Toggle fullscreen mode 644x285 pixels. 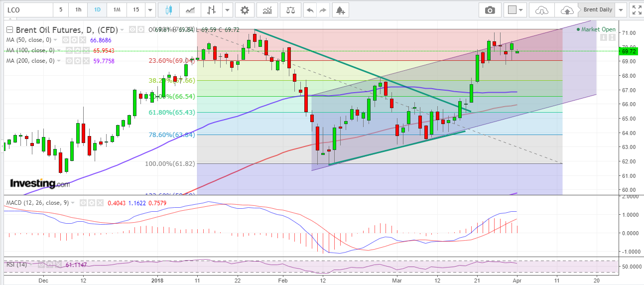click(x=636, y=9)
